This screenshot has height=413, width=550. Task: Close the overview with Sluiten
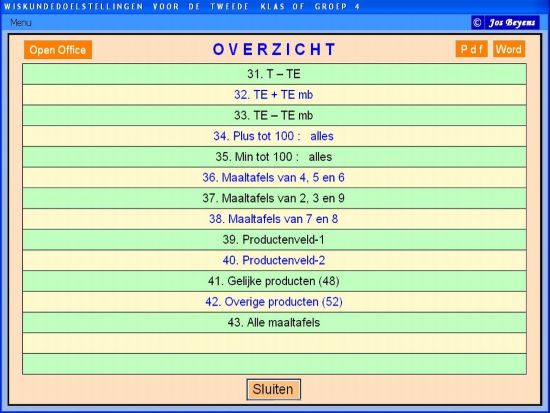273,389
